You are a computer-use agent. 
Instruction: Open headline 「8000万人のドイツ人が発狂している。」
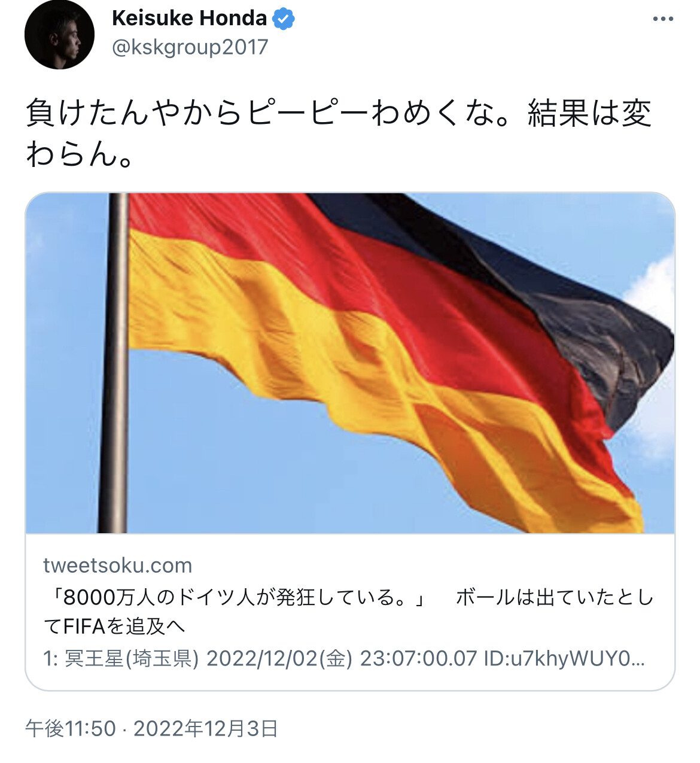click(x=238, y=597)
